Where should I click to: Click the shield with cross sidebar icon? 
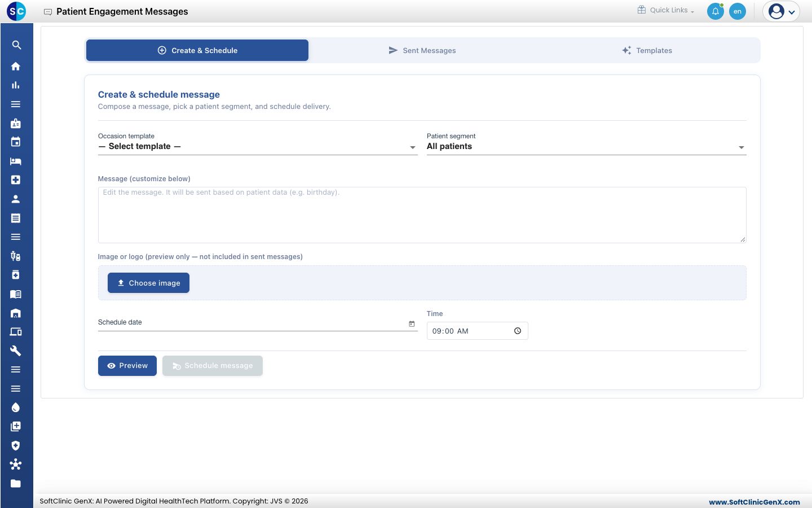[x=16, y=446]
